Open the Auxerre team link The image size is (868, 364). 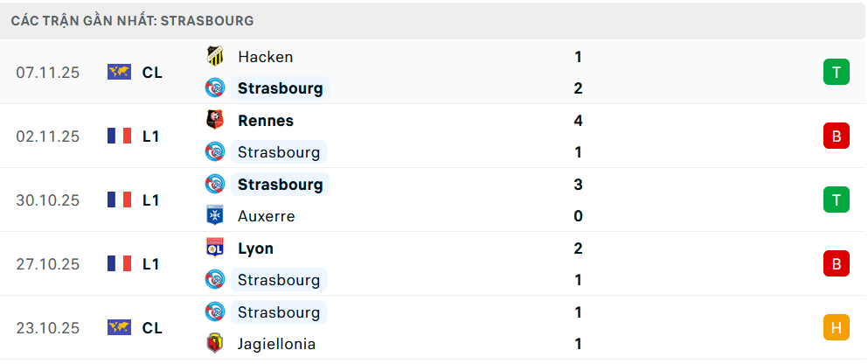coord(266,216)
